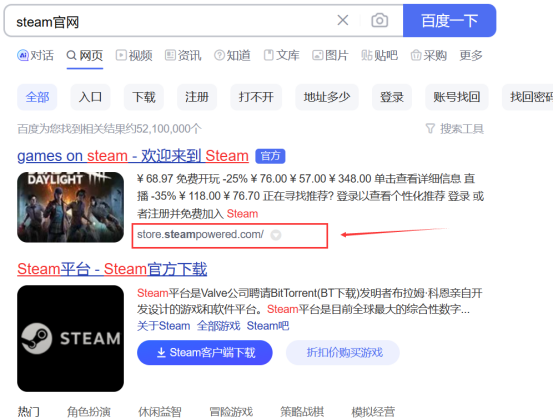The width and height of the screenshot is (554, 420).
Task: Select the 入口 filter chip
Action: tap(90, 97)
